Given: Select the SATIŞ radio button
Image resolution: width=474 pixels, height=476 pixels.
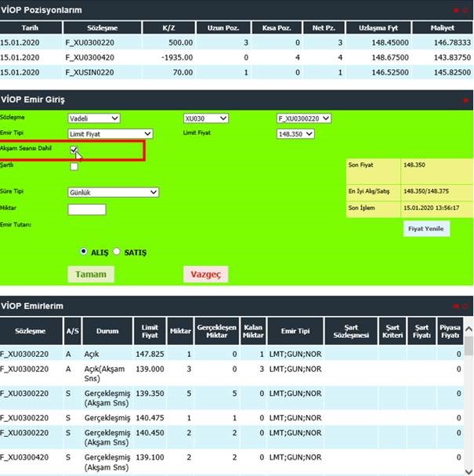Looking at the screenshot, I should click(118, 252).
